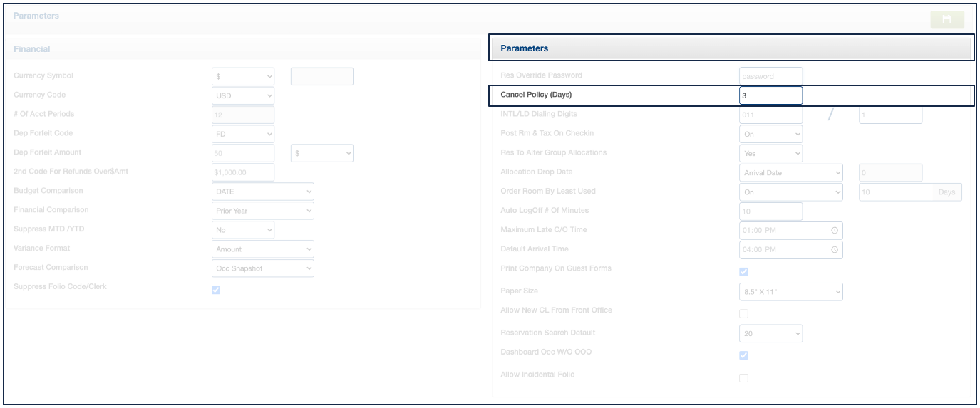Open the Paper Size dropdown
This screenshot has width=980, height=408.
click(791, 292)
